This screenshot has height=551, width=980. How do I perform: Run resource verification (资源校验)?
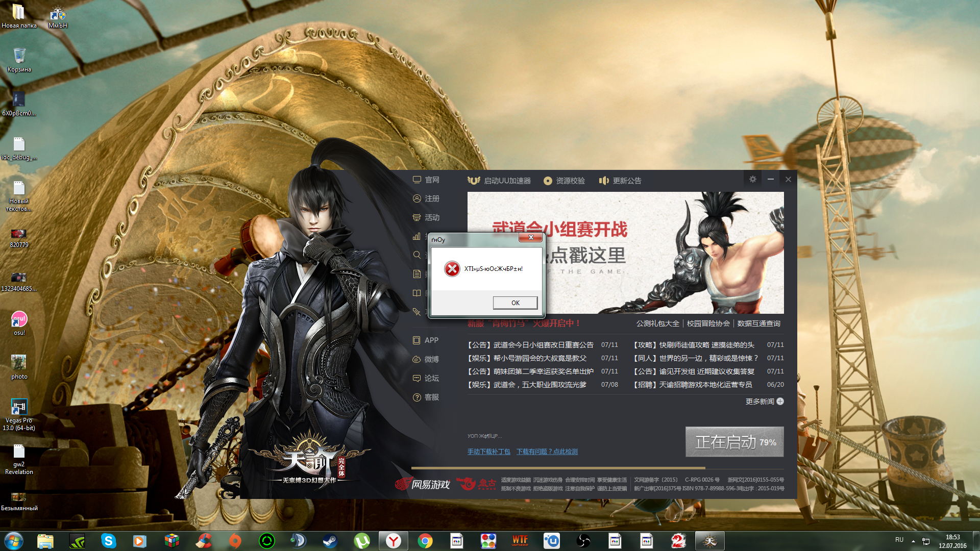(564, 181)
